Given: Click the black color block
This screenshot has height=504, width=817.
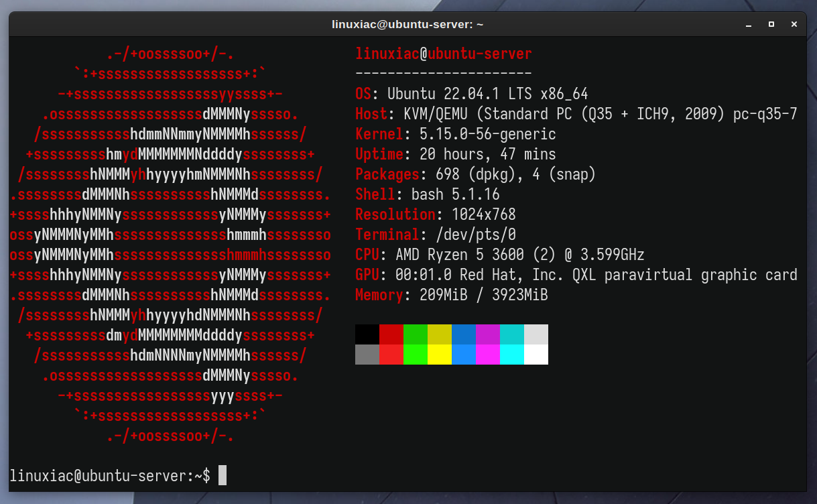Looking at the screenshot, I should pos(367,334).
